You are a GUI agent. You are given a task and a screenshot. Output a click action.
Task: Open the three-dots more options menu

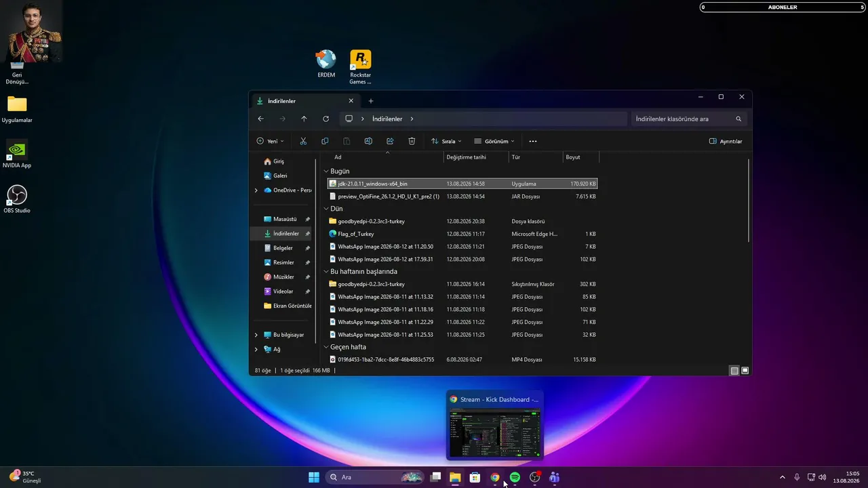(x=533, y=141)
